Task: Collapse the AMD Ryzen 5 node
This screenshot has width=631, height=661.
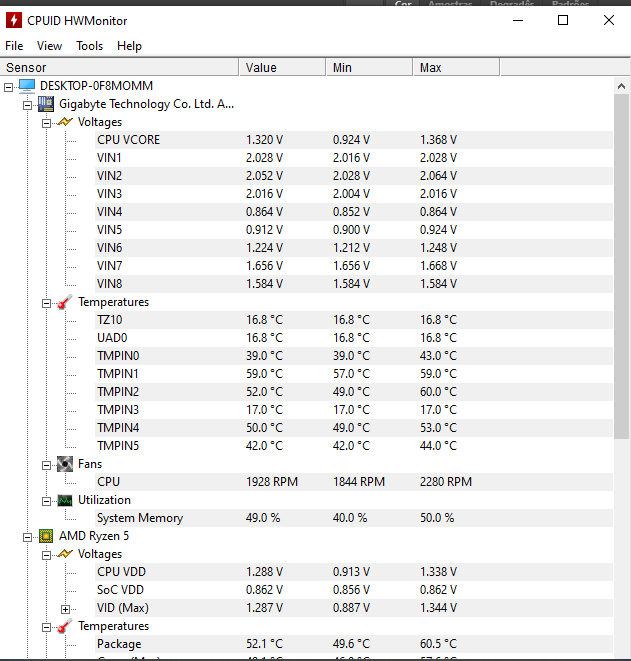Action: point(27,537)
